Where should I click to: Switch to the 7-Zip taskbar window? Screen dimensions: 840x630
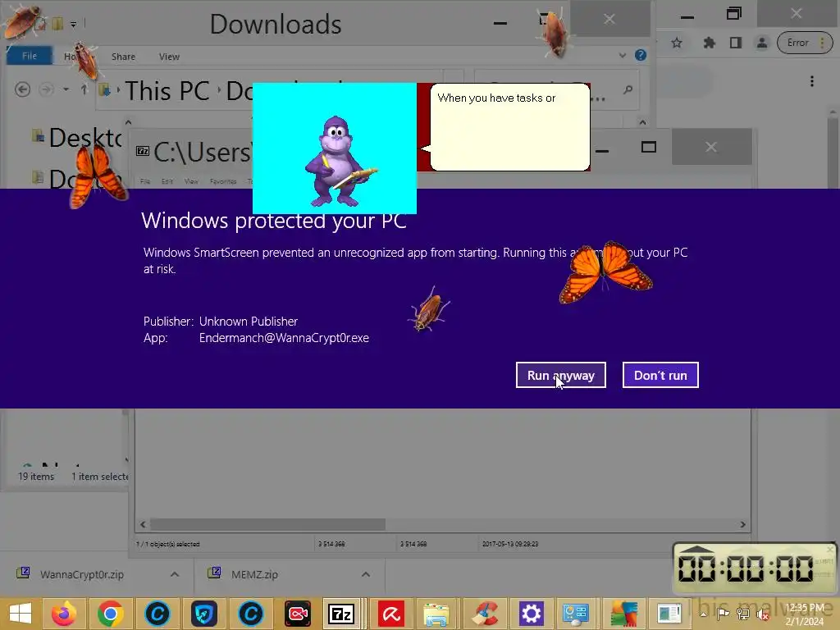pyautogui.click(x=343, y=614)
